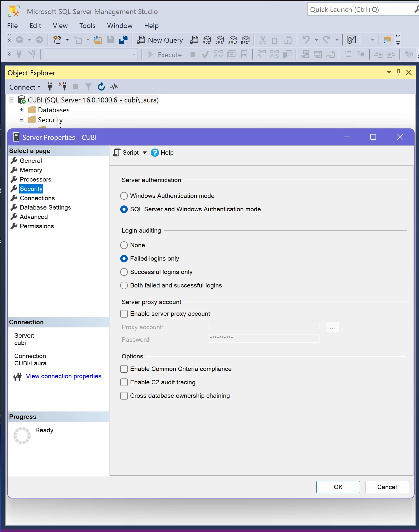
Task: Open the Connect dropdown in Object Explorer
Action: pos(25,87)
